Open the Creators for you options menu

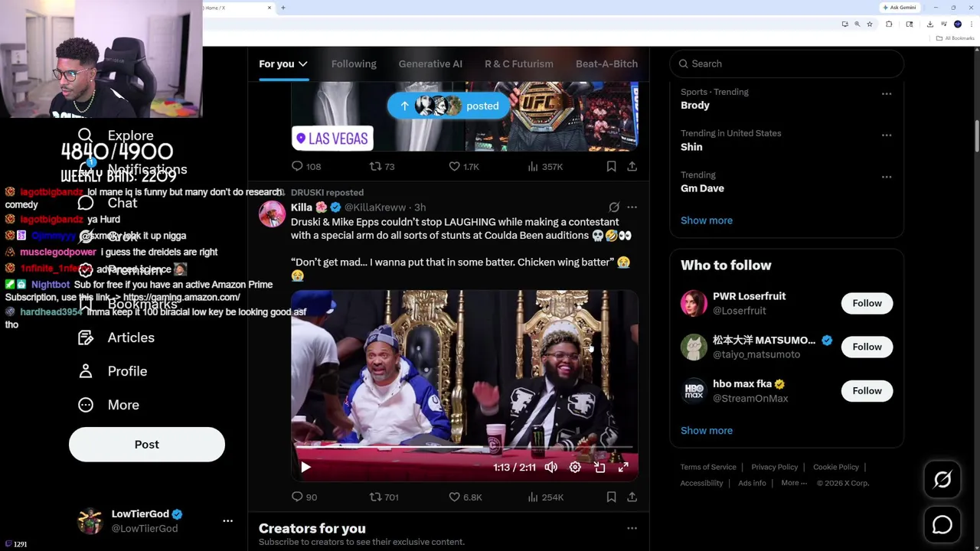pos(632,528)
